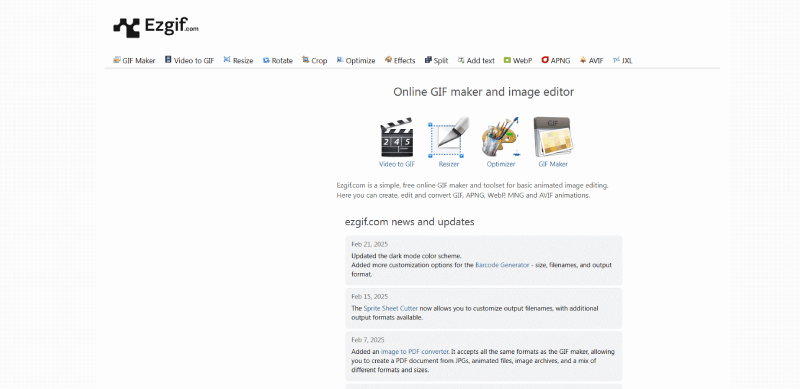This screenshot has width=800, height=389.
Task: Open the JXL menu item
Action: coord(627,60)
